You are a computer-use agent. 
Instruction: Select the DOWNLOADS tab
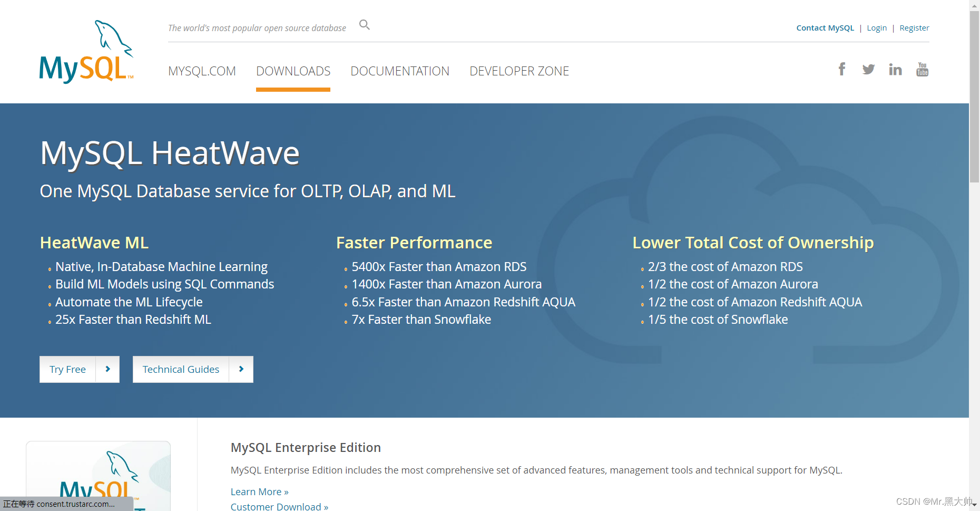click(x=293, y=71)
